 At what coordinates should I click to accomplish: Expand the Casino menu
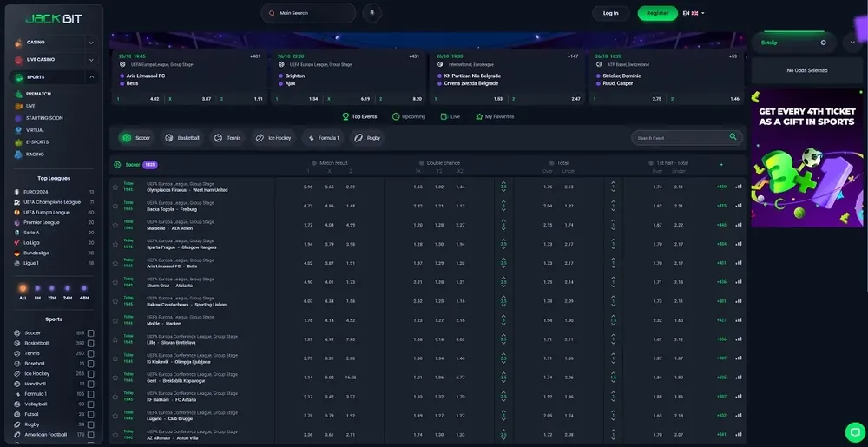[x=91, y=43]
